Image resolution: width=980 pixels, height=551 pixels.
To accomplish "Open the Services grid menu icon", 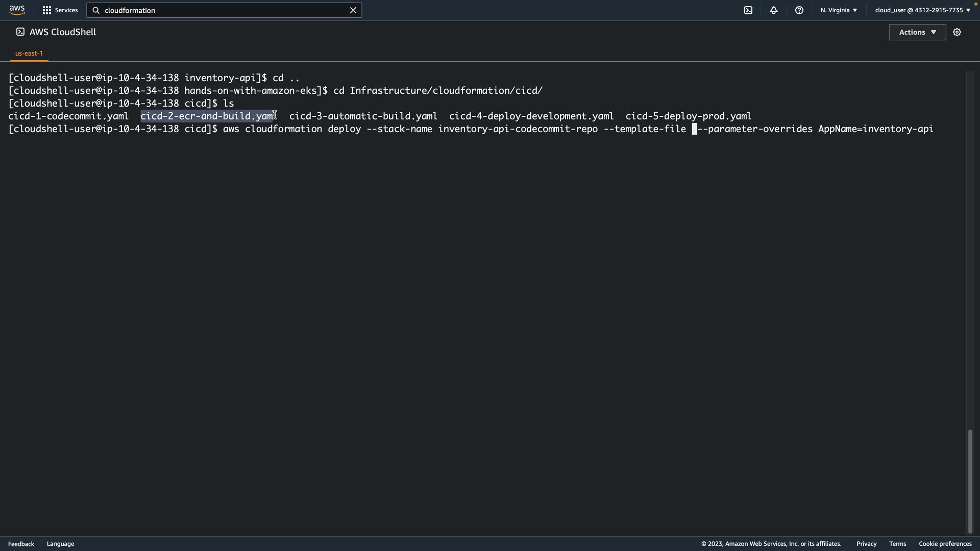I will [46, 10].
